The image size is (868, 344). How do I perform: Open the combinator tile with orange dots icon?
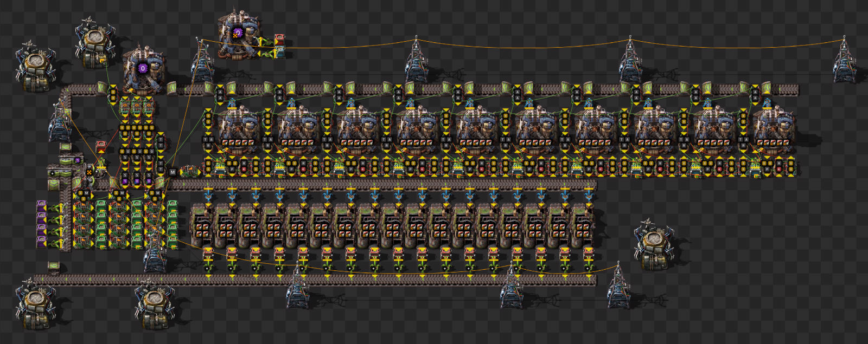89,173
